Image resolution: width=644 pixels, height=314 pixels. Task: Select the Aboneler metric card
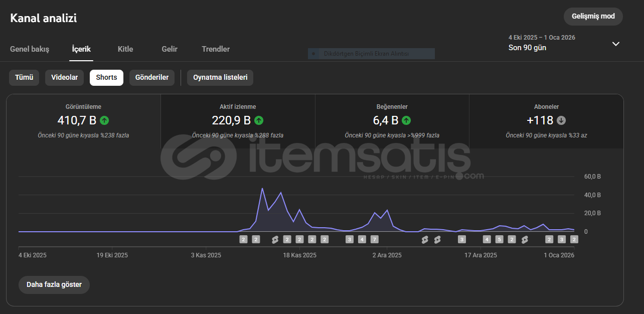[546, 121]
